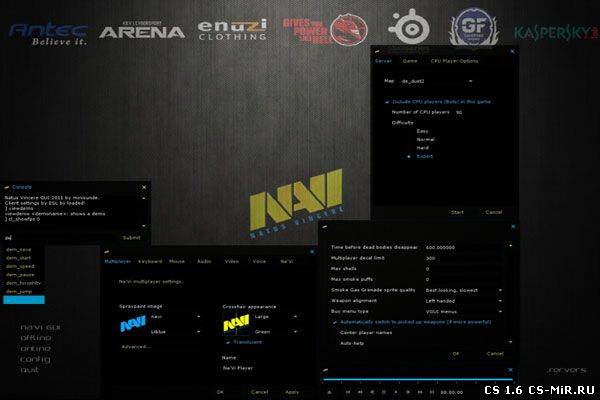This screenshot has height=400, width=600.
Task: Click the console command input field
Action: tap(59, 238)
